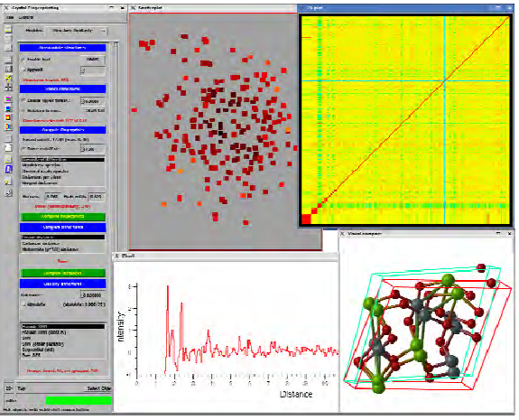This screenshot has width=519, height=420.
Task: Select the highlighted Cosine distance list entry
Action: tap(62, 238)
